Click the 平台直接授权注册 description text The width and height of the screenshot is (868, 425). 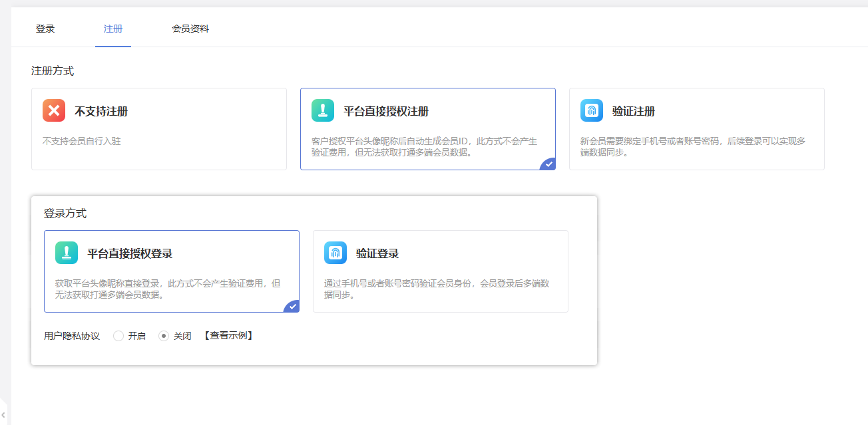424,146
